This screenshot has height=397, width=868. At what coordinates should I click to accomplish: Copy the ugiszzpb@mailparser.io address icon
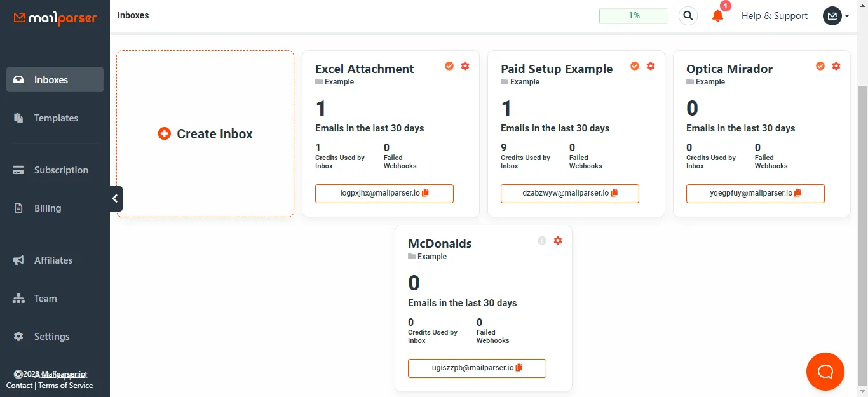[x=519, y=368]
